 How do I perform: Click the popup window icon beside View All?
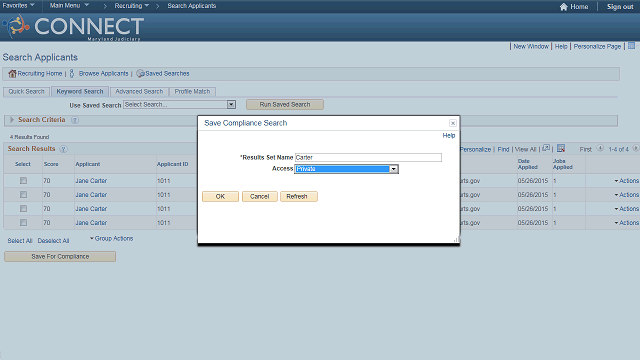coord(546,148)
